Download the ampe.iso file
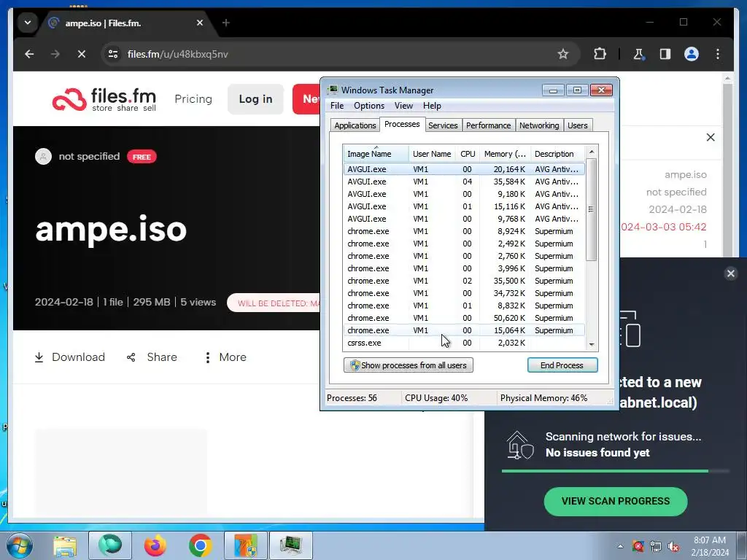 pyautogui.click(x=69, y=357)
